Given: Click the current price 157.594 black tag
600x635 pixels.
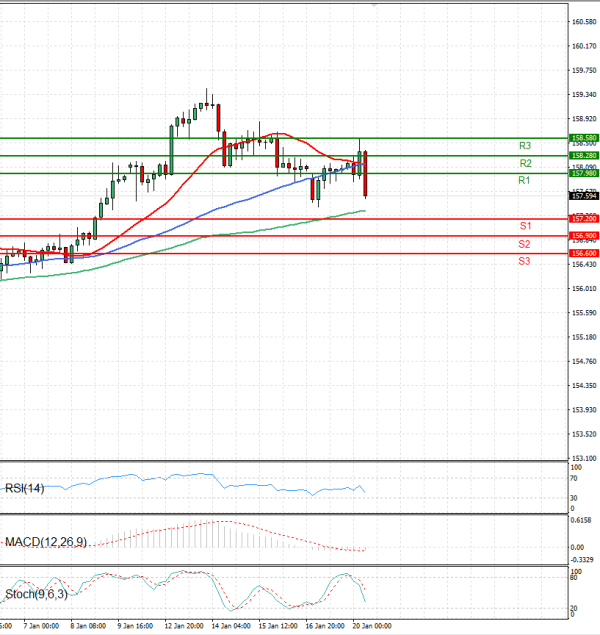Looking at the screenshot, I should coord(583,196).
